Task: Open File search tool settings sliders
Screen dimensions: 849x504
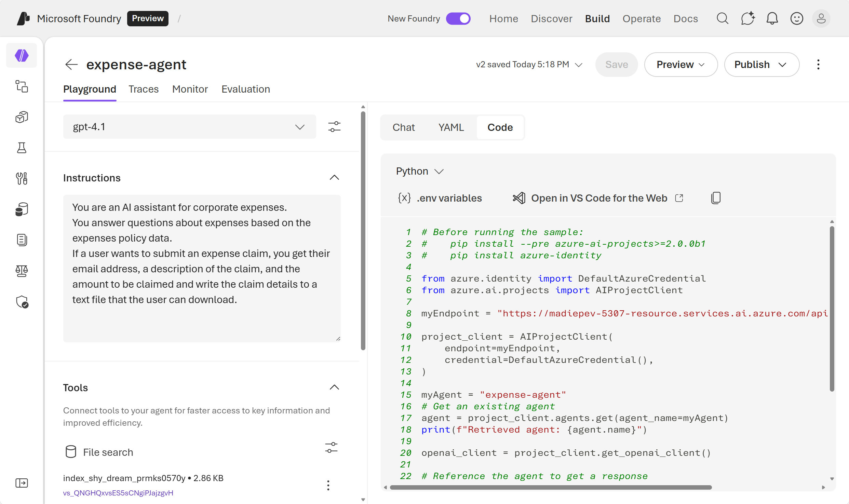Action: pos(331,448)
